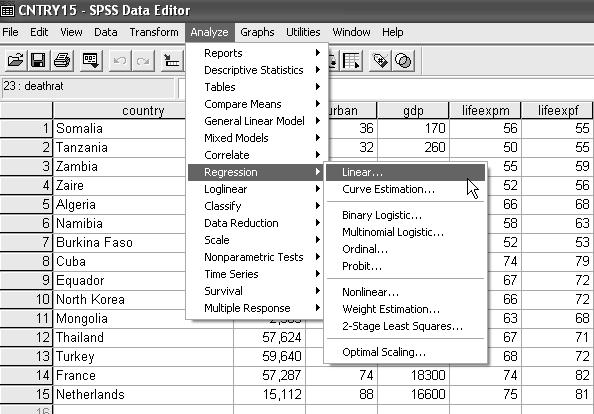Image resolution: width=594 pixels, height=414 pixels.
Task: Click the 57,624 value in Thailand row
Action: pyautogui.click(x=269, y=337)
